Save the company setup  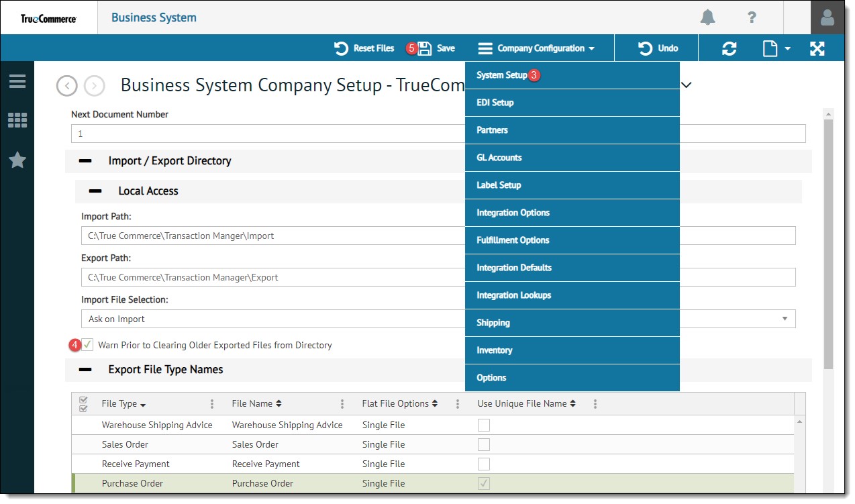click(436, 48)
